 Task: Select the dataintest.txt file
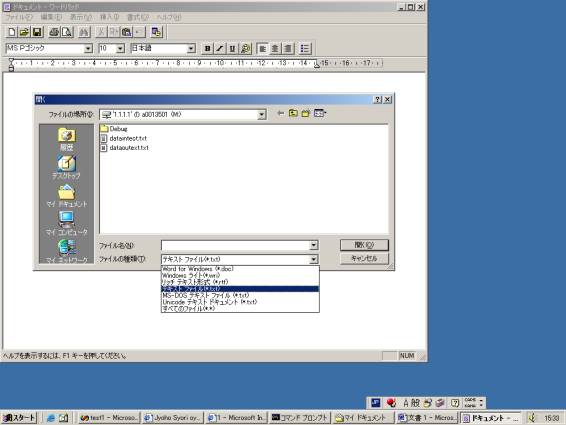pyautogui.click(x=124, y=138)
